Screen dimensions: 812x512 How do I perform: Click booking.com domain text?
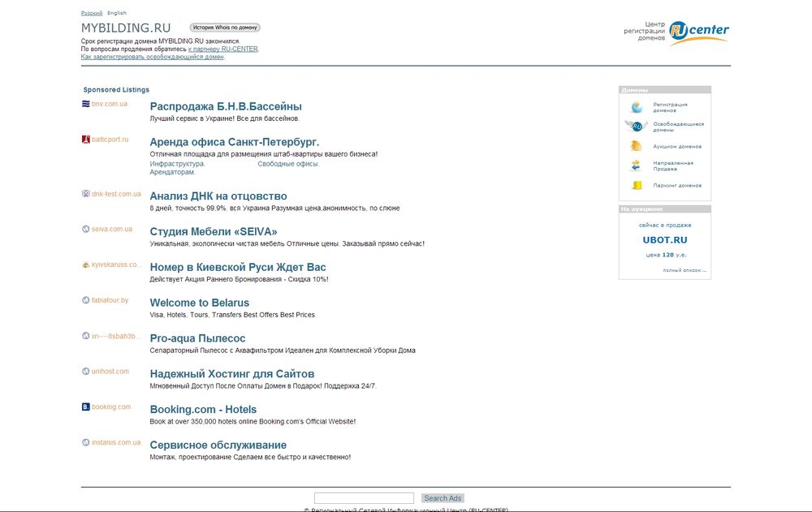[111, 407]
